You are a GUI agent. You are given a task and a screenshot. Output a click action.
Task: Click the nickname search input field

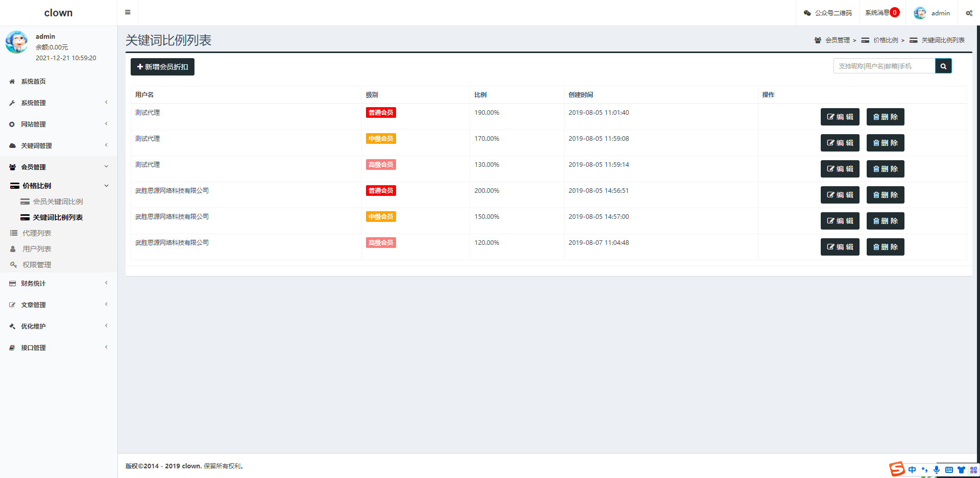pyautogui.click(x=884, y=66)
